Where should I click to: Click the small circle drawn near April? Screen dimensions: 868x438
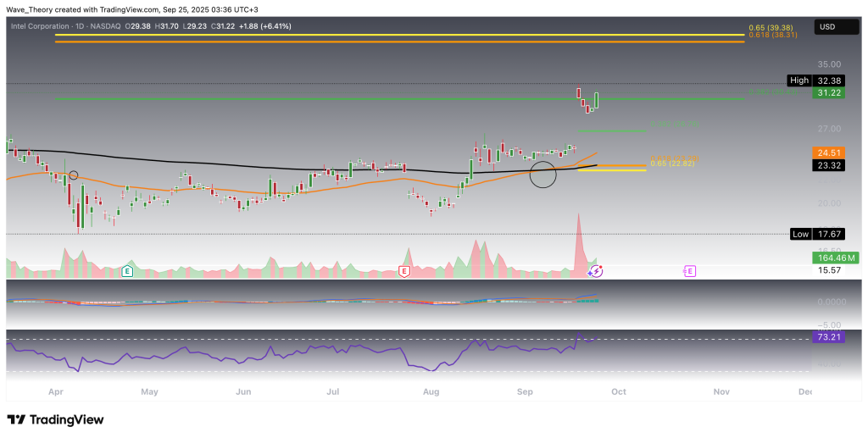tap(73, 175)
